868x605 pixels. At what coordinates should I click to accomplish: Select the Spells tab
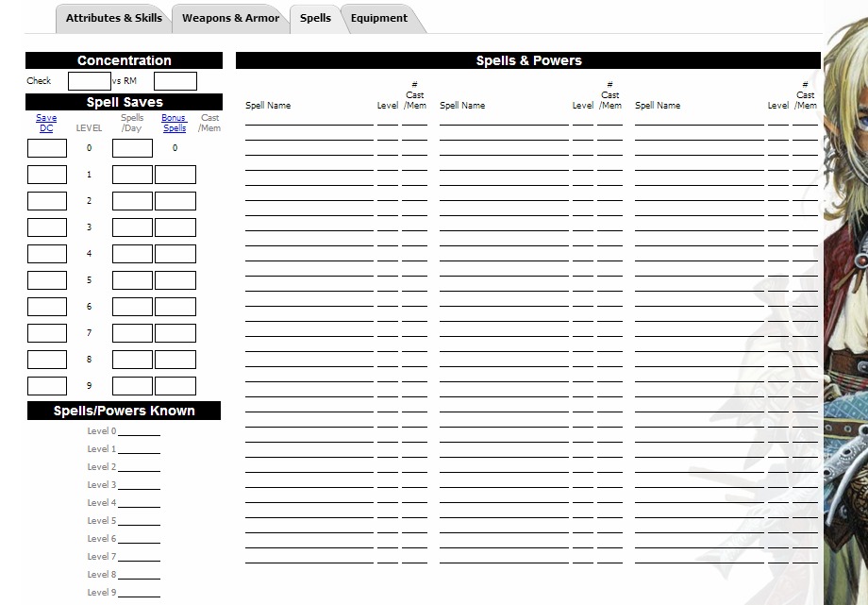(x=315, y=18)
